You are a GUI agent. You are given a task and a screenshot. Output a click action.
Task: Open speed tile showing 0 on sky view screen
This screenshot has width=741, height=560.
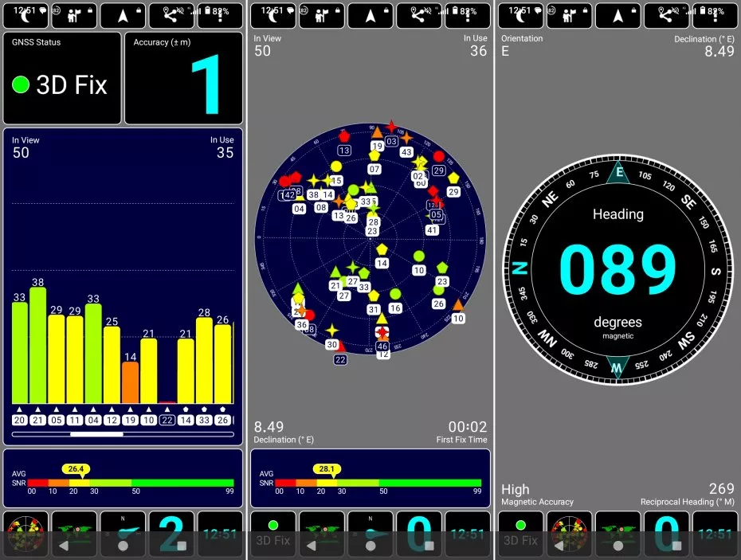coord(419,534)
